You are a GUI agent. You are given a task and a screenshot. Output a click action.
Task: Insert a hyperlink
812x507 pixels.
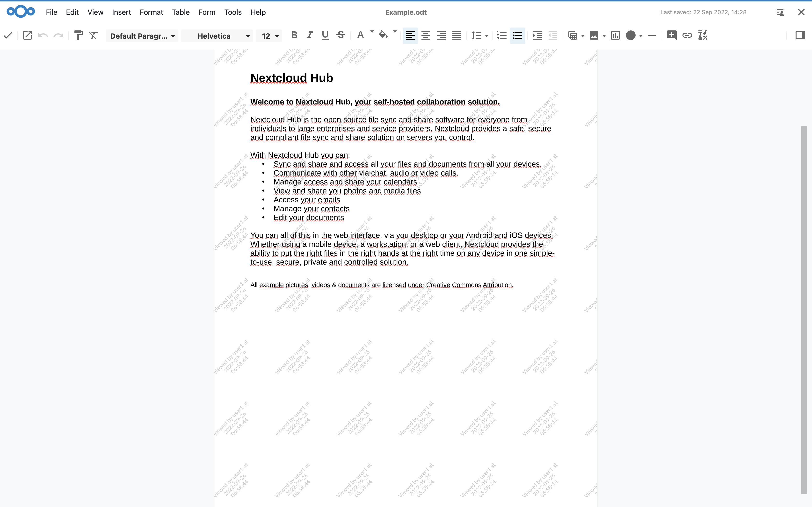687,35
